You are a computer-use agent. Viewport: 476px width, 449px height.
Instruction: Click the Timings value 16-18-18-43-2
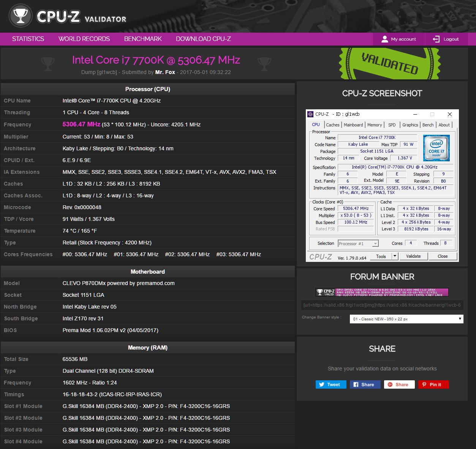[112, 394]
